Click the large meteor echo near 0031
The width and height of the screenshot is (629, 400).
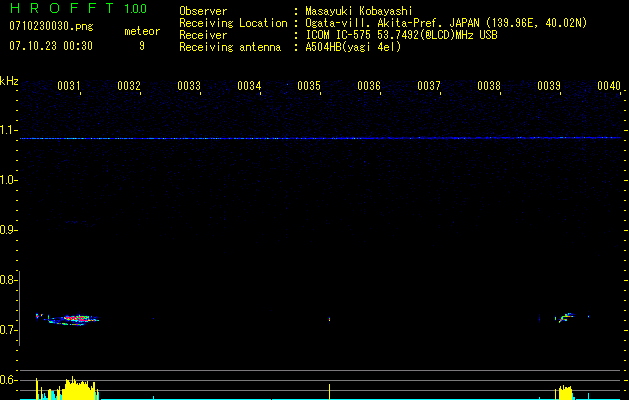coord(72,319)
